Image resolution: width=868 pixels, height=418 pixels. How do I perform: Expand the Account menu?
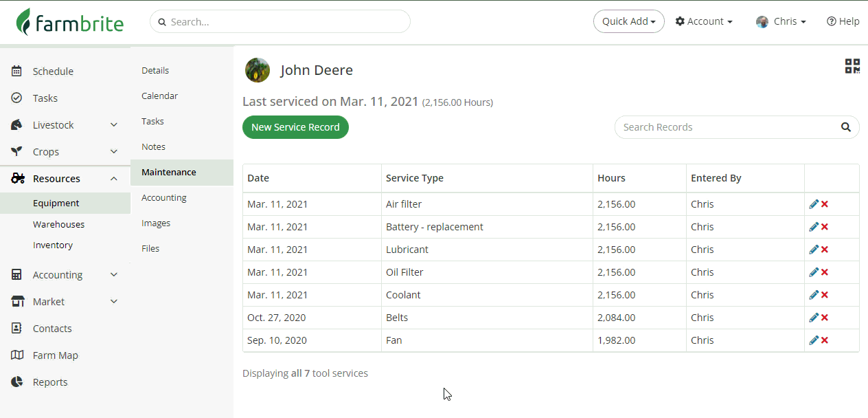[x=704, y=21]
